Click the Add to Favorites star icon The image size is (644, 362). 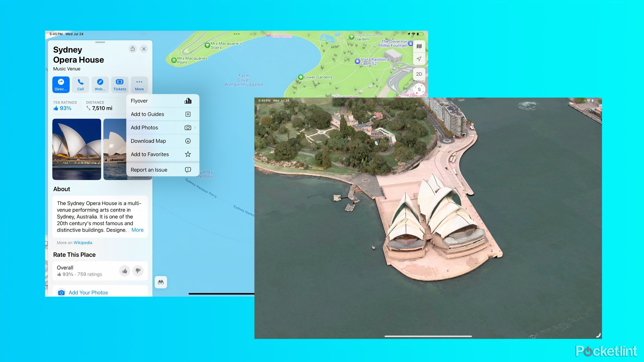pos(188,154)
